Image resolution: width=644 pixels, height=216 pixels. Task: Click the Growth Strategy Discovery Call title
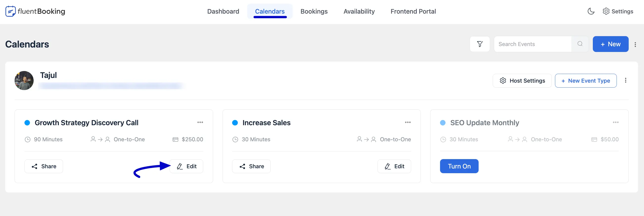click(87, 123)
